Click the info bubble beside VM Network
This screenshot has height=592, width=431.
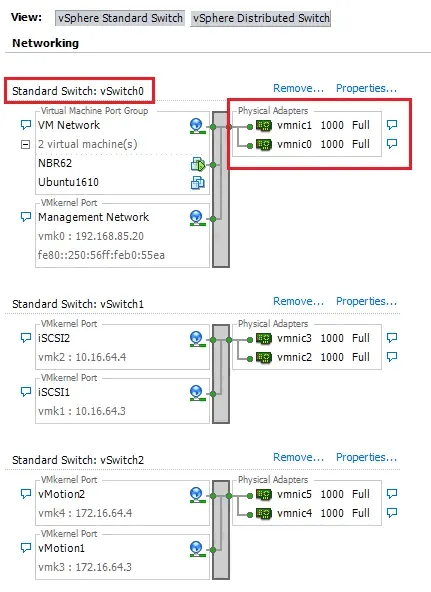pos(25,125)
